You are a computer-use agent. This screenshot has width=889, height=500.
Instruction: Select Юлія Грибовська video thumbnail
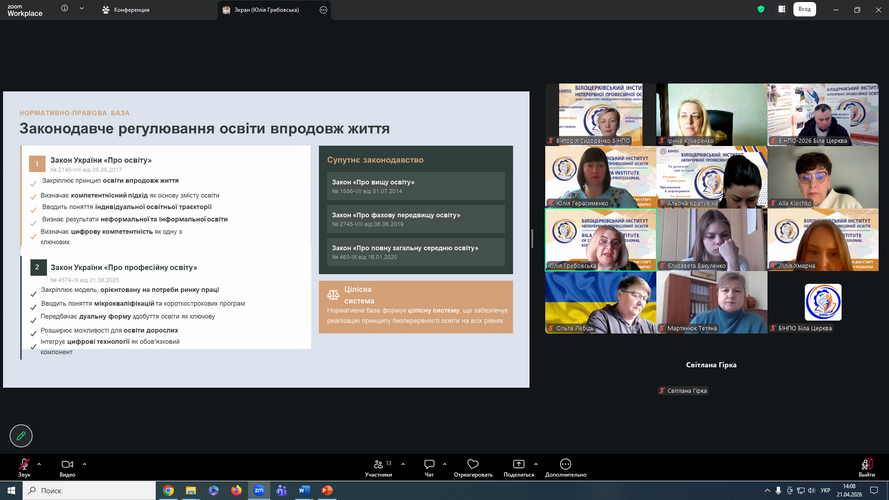(x=600, y=239)
